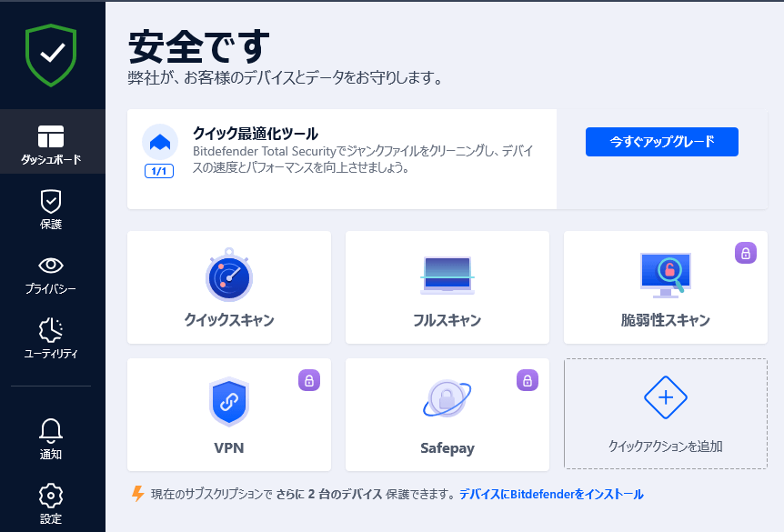Launch a フルスキャン (Full Scan)
The image size is (784, 532).
[447, 287]
